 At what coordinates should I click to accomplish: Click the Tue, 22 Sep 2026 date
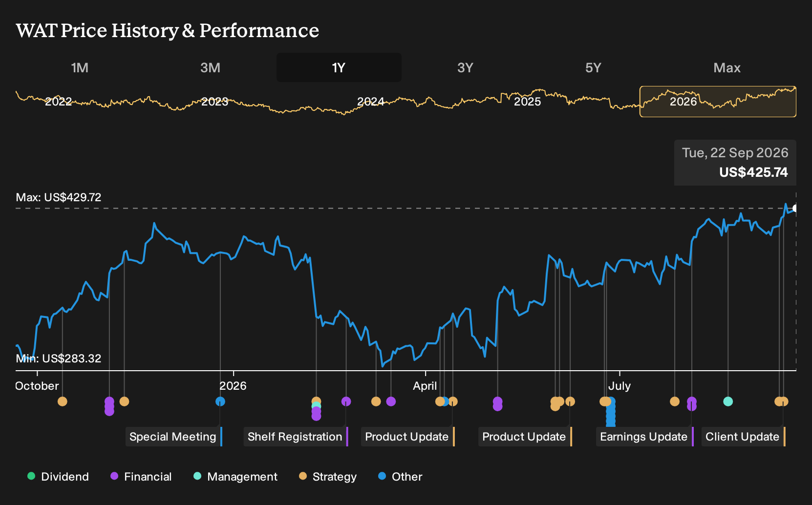pos(735,153)
